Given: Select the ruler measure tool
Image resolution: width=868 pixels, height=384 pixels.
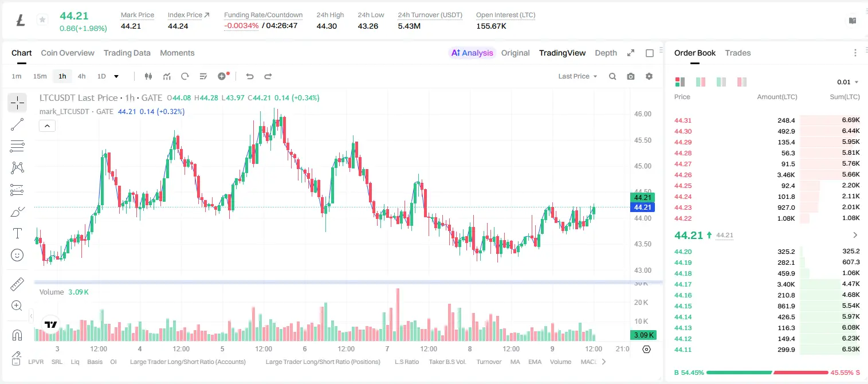Looking at the screenshot, I should pyautogui.click(x=17, y=284).
